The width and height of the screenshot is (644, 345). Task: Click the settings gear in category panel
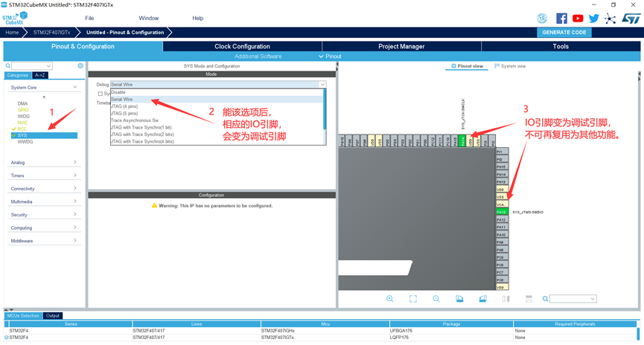(80, 66)
